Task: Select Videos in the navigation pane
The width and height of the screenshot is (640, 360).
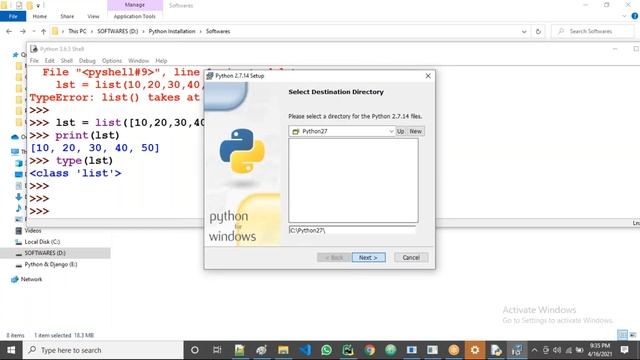Action: coord(33,231)
